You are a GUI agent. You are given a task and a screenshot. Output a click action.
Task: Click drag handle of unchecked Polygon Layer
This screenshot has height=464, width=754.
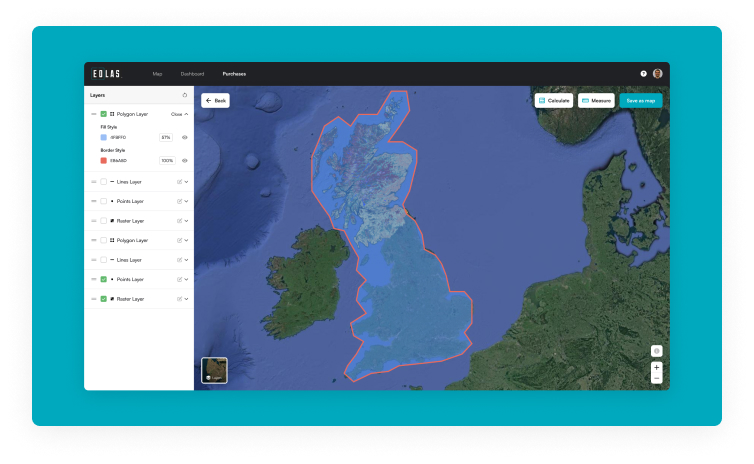click(x=94, y=240)
